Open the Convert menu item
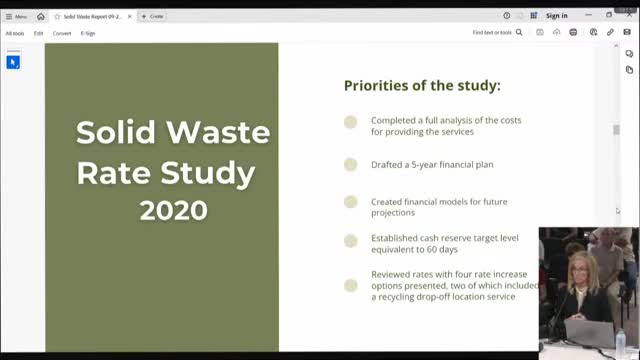This screenshot has height=360, width=640. 62,33
